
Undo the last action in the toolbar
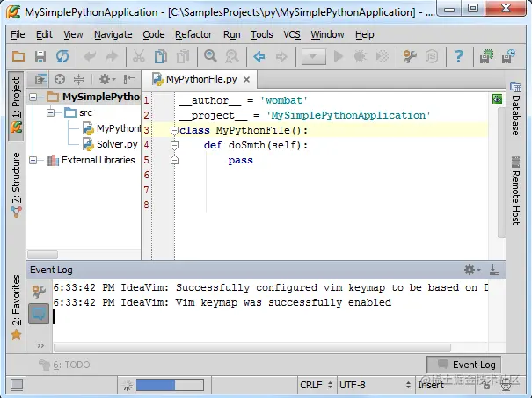tap(90, 56)
